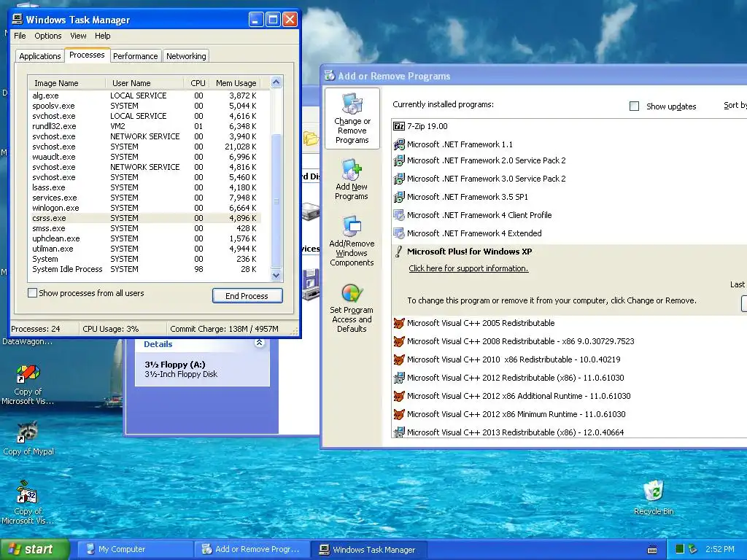Click the Windows start button

[x=35, y=549]
